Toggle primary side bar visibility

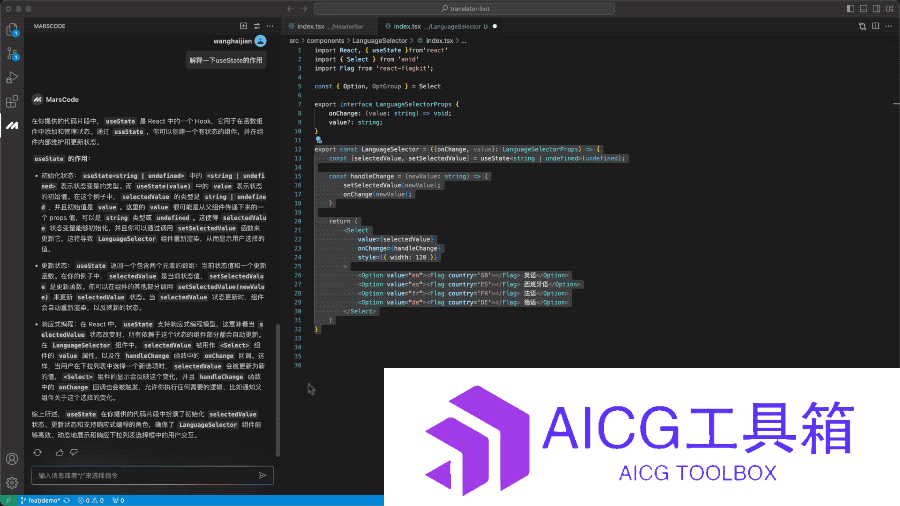(850, 9)
